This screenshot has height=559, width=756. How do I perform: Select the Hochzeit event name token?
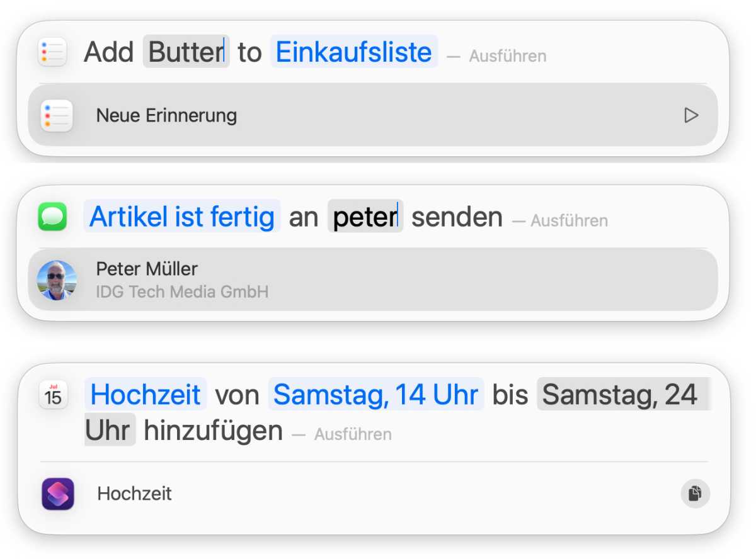tap(146, 395)
